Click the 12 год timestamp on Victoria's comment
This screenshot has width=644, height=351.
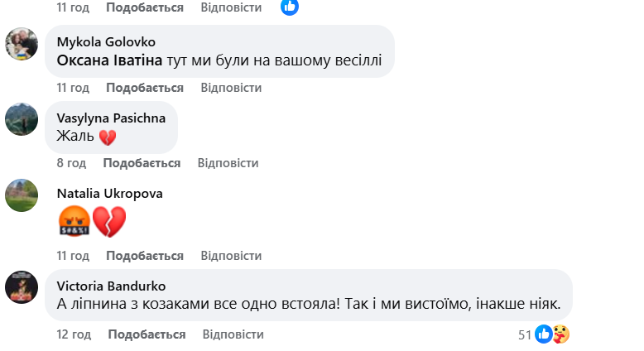pos(74,334)
